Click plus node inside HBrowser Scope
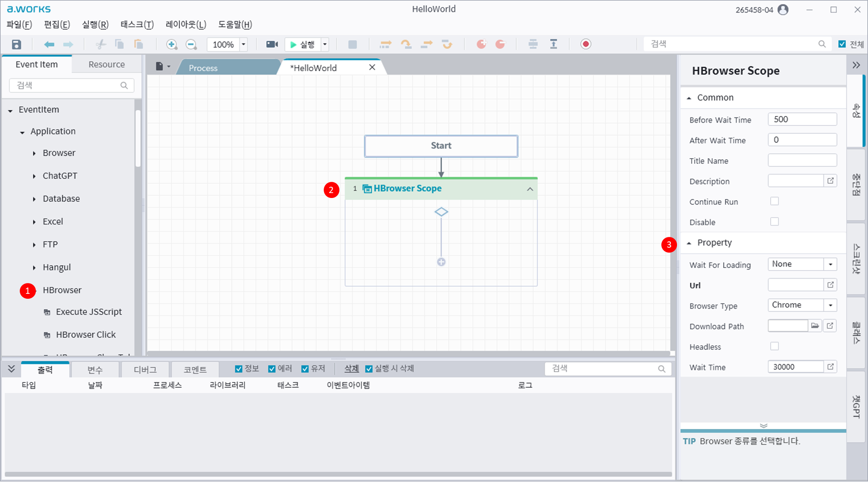The image size is (868, 490). [441, 262]
